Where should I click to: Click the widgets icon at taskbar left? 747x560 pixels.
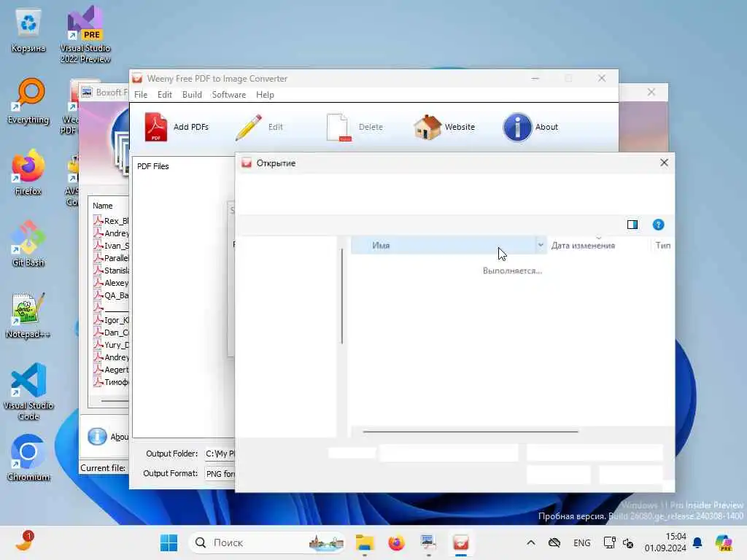(25, 540)
